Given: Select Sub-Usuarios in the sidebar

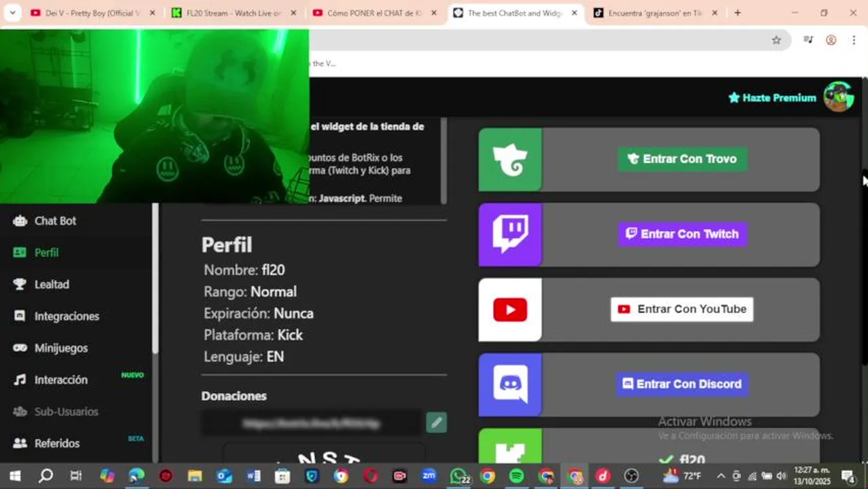Looking at the screenshot, I should (x=66, y=412).
